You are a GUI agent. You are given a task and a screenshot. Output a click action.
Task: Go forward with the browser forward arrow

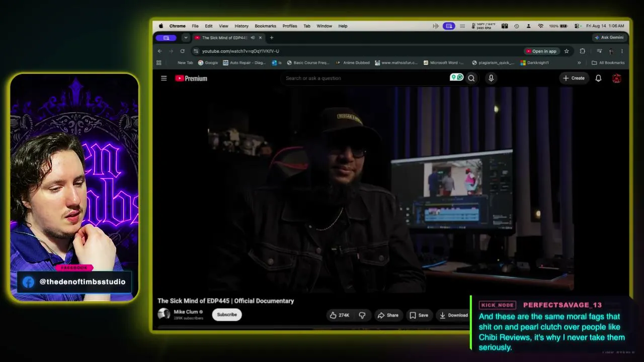click(171, 51)
